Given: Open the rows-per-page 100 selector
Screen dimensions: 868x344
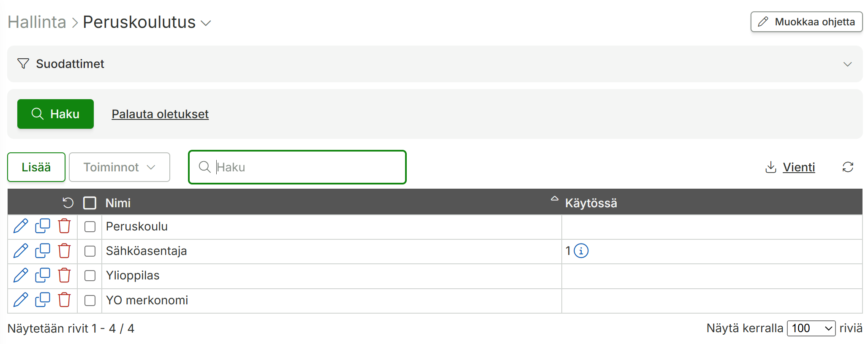Looking at the screenshot, I should click(x=811, y=328).
